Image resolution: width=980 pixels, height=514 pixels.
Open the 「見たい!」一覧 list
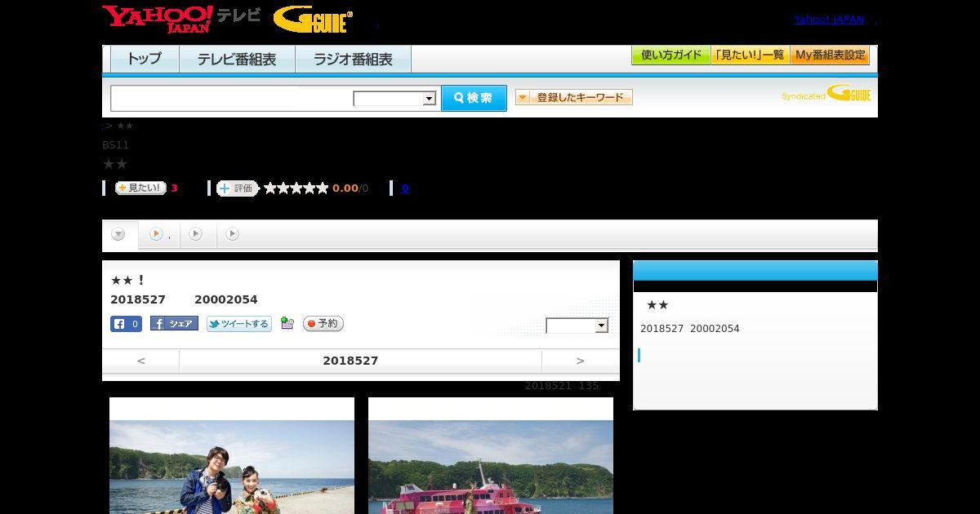(x=750, y=55)
